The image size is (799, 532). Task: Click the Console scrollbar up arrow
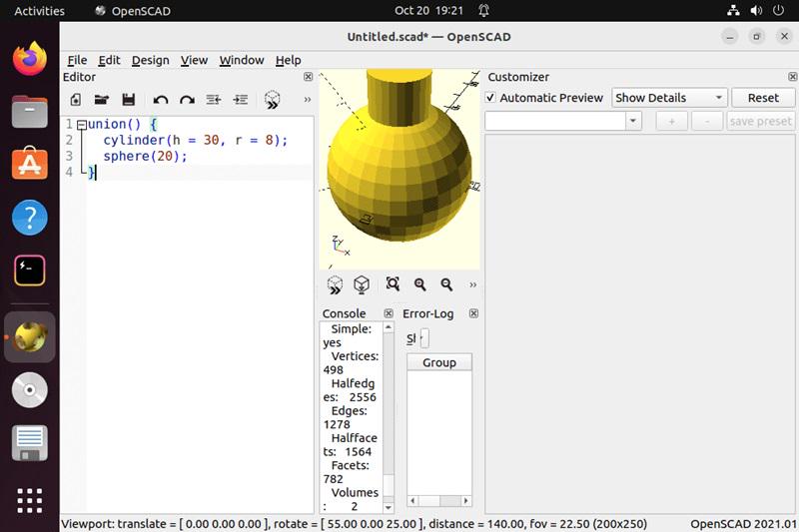pyautogui.click(x=389, y=327)
